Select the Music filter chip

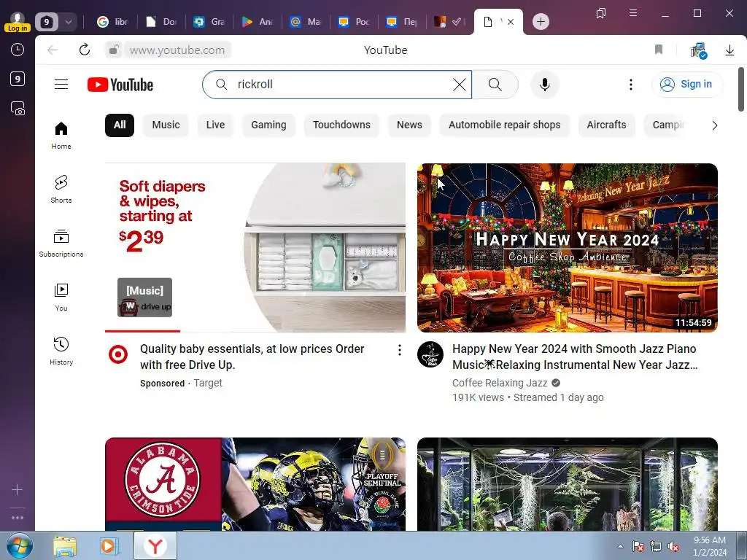166,125
